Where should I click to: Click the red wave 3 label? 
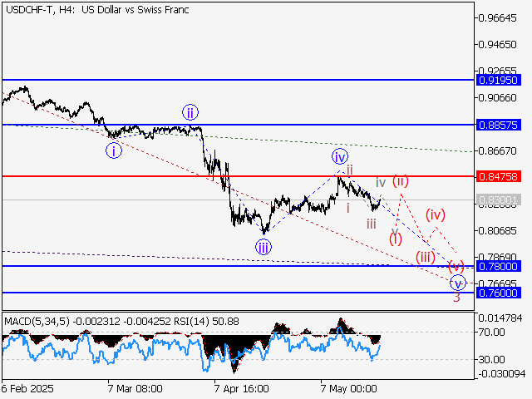(456, 297)
